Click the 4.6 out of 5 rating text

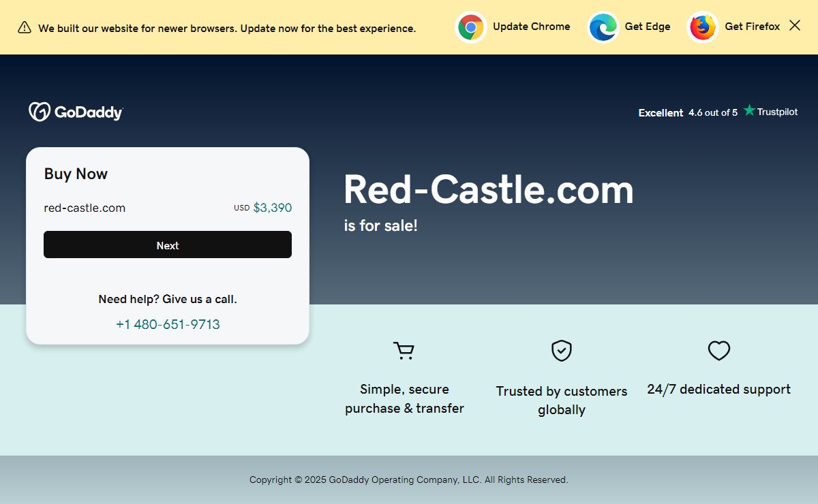click(713, 112)
